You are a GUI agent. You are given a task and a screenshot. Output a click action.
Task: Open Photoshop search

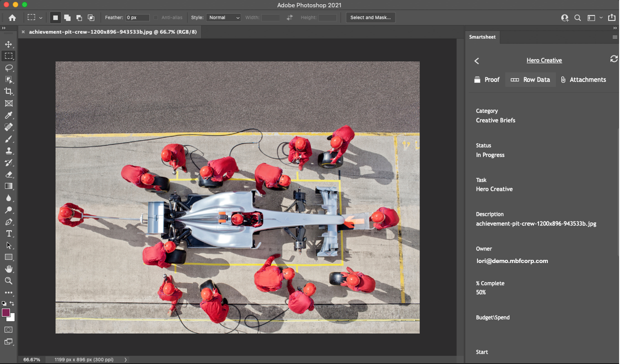coord(578,18)
